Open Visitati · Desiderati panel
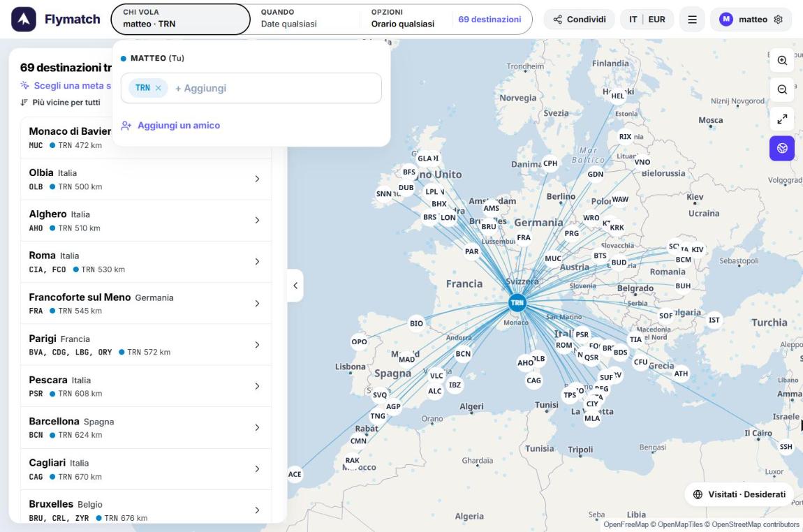Image resolution: width=803 pixels, height=532 pixels. pyautogui.click(x=739, y=494)
